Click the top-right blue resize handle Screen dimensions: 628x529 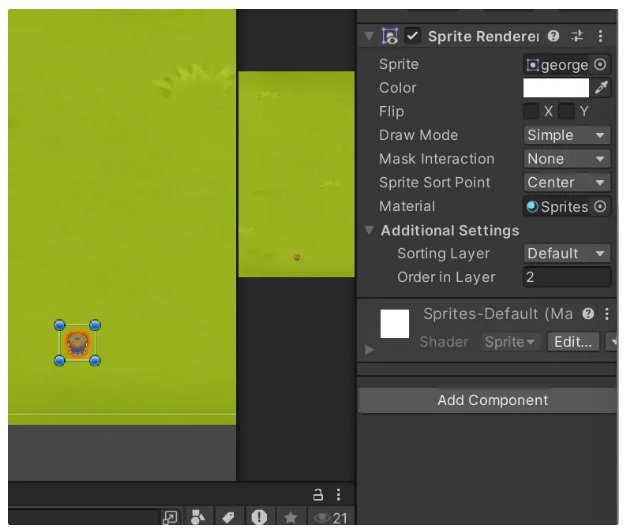pos(95,325)
